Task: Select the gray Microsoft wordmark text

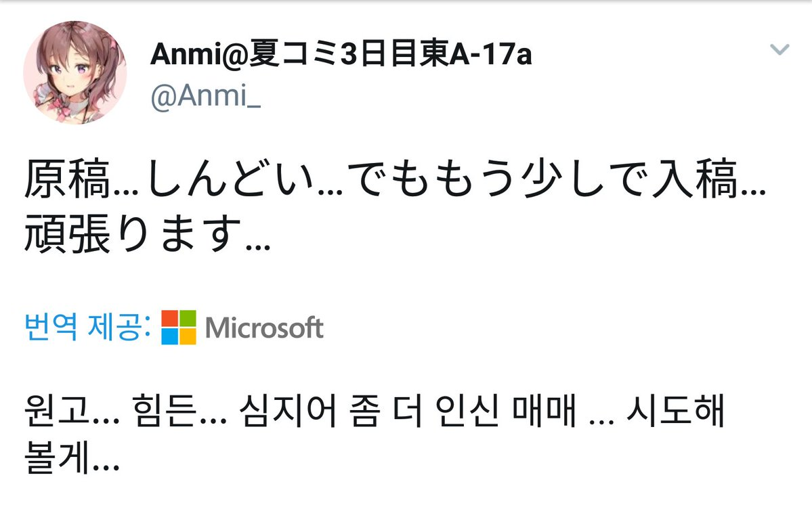Action: pos(264,329)
